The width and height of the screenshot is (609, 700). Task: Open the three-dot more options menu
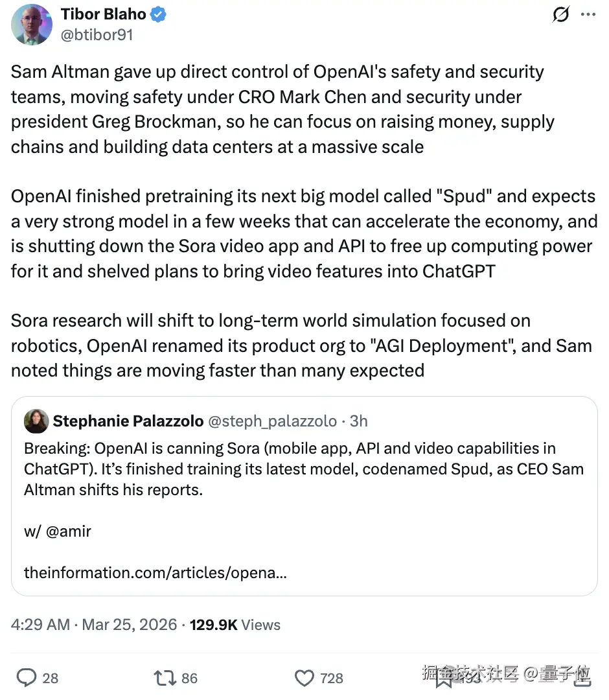point(587,15)
